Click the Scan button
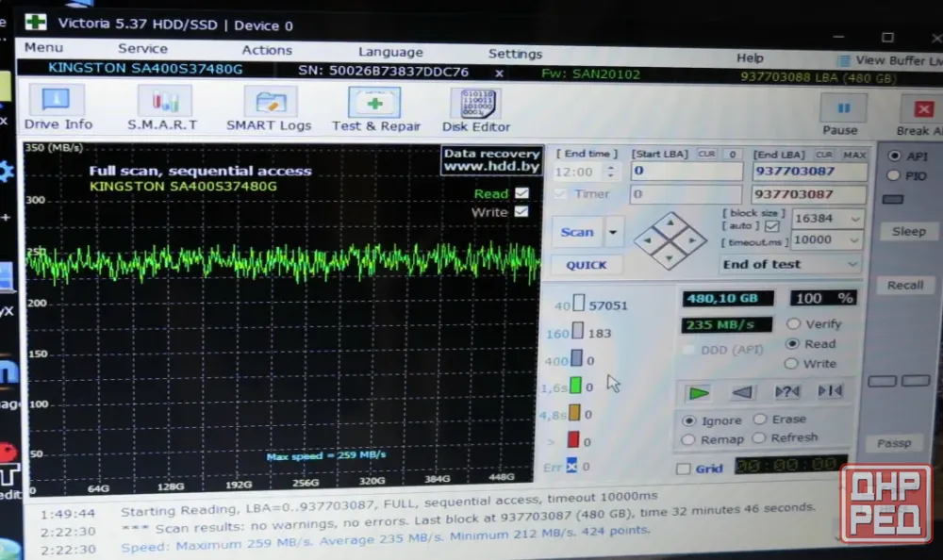Screen dimensions: 943x560 click(577, 232)
